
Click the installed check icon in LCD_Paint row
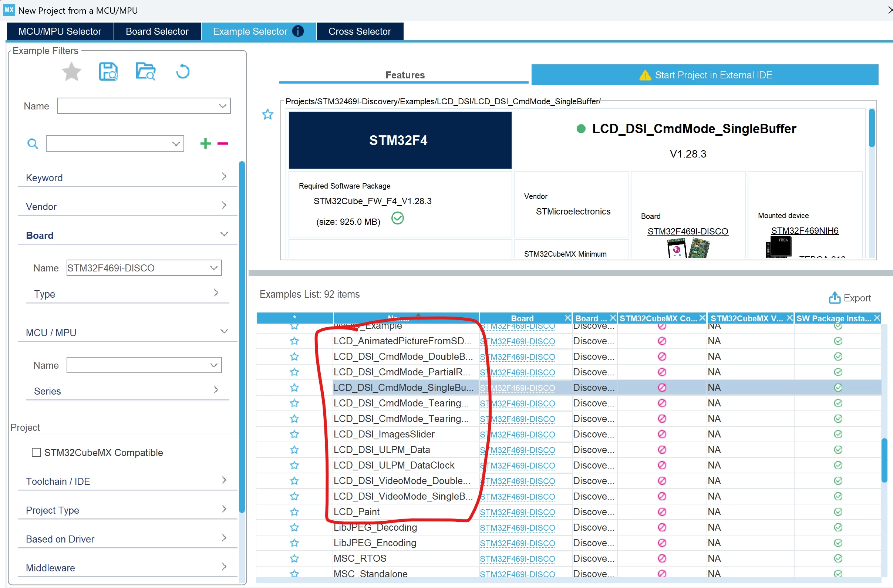(838, 512)
